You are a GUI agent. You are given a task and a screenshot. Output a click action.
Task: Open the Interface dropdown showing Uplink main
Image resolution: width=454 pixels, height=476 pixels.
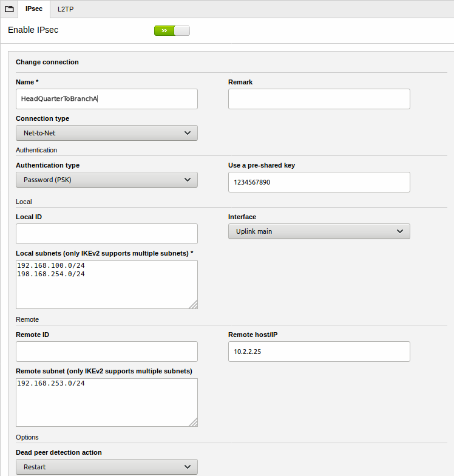coord(319,231)
